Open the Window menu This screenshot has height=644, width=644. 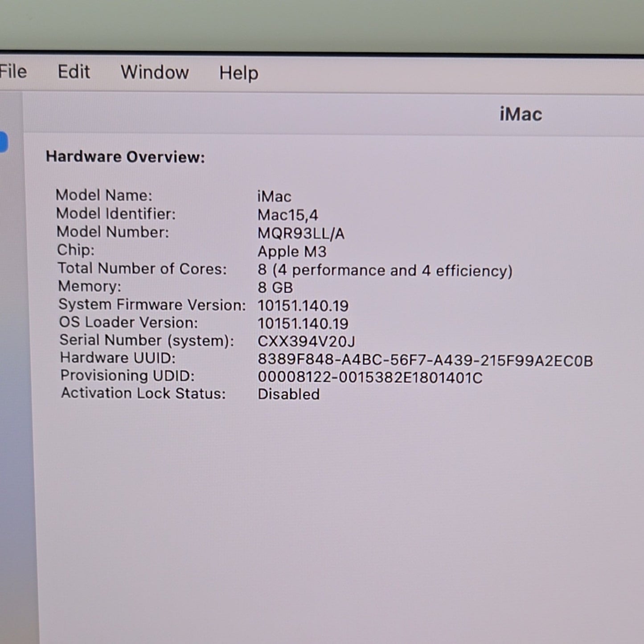(x=155, y=72)
